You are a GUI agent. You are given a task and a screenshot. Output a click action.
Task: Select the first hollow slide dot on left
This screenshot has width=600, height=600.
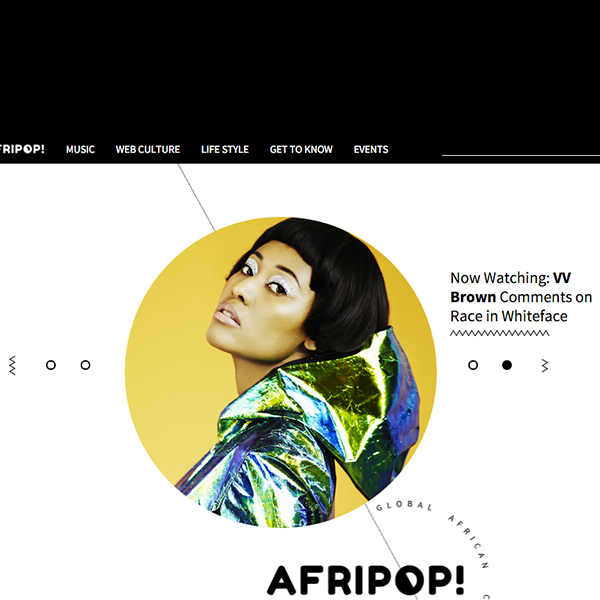(x=51, y=365)
